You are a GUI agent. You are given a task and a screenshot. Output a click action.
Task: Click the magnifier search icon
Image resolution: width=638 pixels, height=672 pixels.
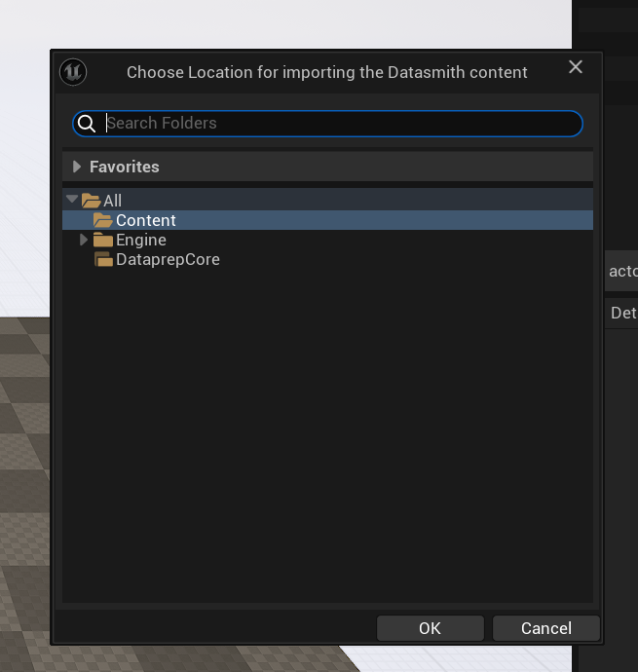point(87,124)
